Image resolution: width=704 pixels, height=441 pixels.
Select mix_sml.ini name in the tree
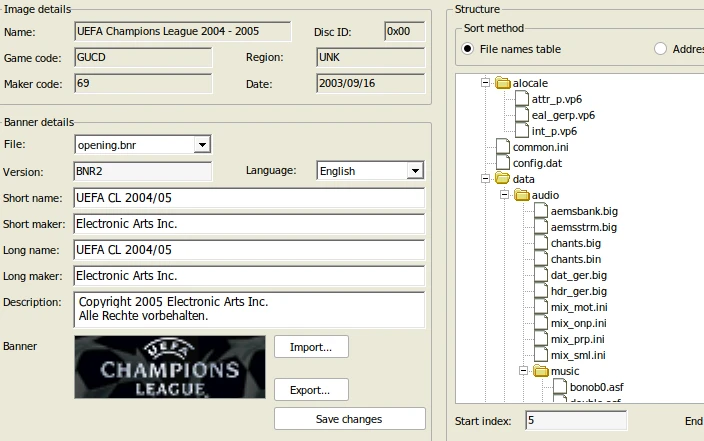[x=578, y=355]
